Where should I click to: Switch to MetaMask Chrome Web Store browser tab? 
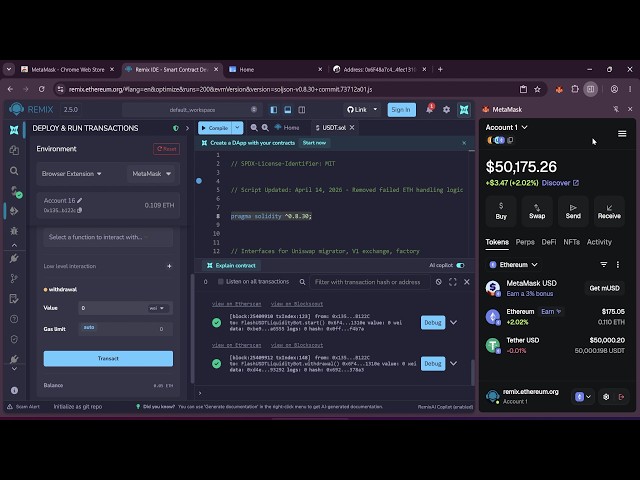point(68,69)
